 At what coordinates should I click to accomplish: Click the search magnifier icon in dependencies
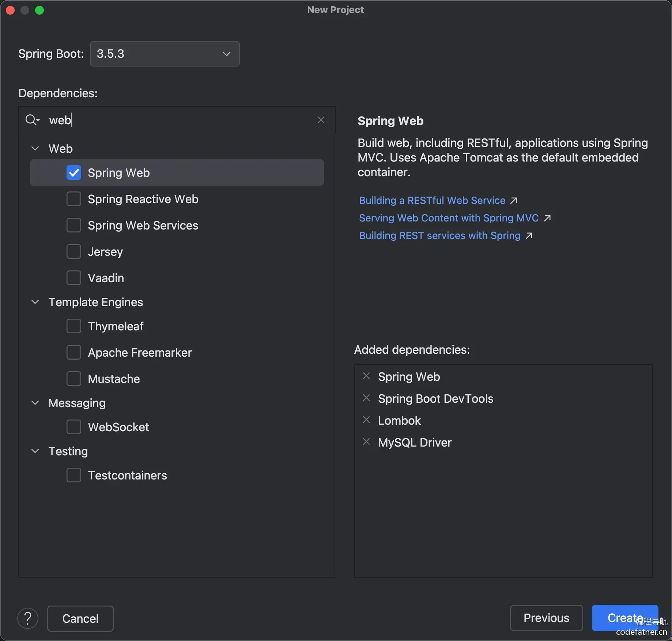32,120
